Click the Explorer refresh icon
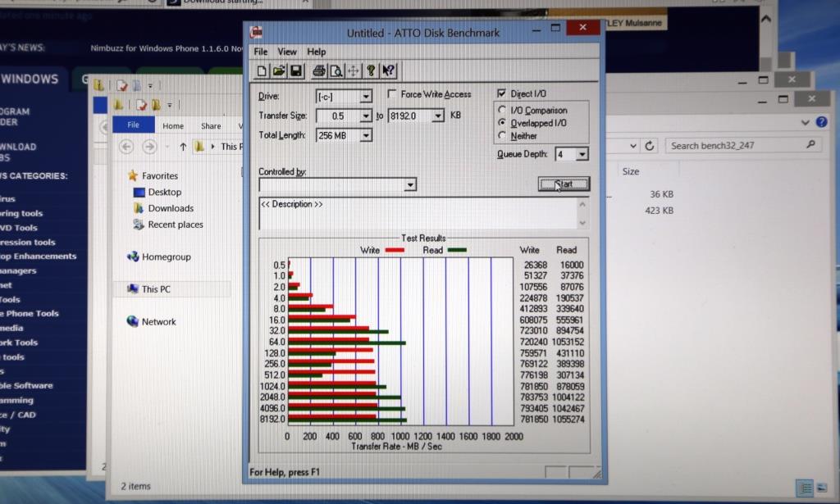The width and height of the screenshot is (840, 504). (x=650, y=146)
